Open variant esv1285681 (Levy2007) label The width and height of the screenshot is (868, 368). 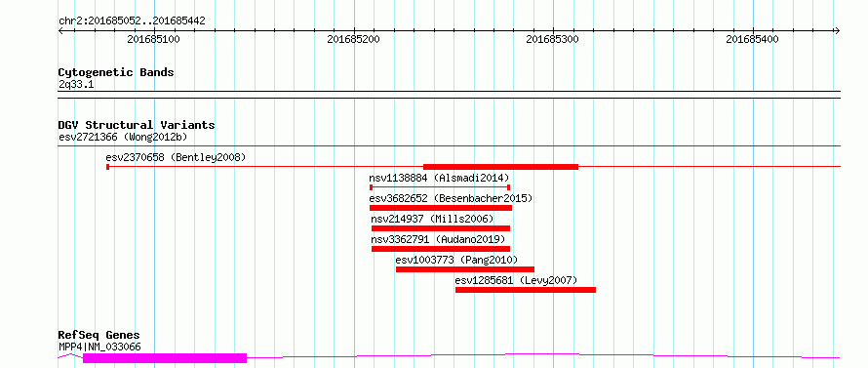(x=517, y=280)
